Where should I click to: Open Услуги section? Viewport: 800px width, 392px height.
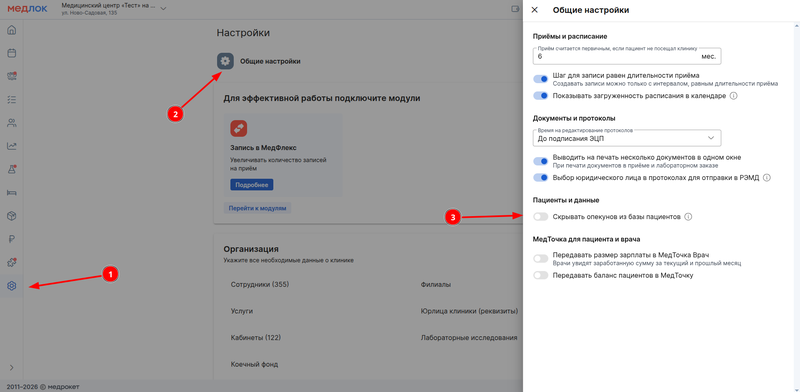pos(242,311)
